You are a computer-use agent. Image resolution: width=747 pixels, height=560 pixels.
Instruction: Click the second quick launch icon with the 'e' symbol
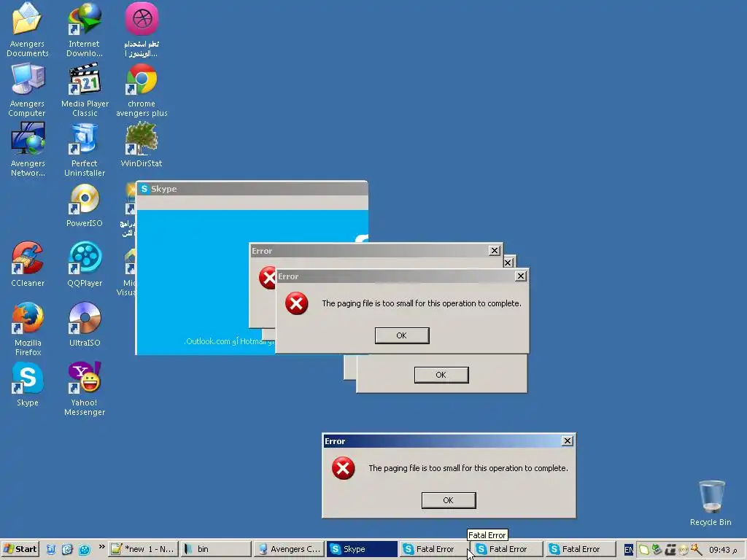pyautogui.click(x=67, y=550)
